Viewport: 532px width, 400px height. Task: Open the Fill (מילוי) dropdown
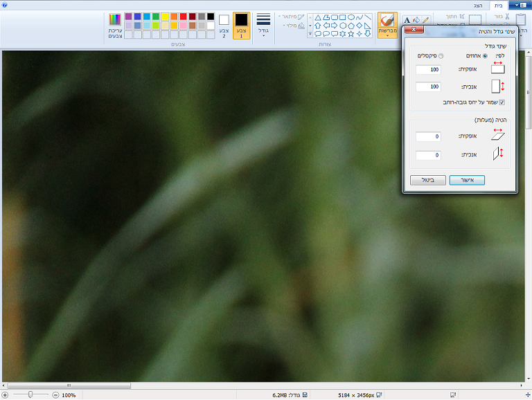294,26
